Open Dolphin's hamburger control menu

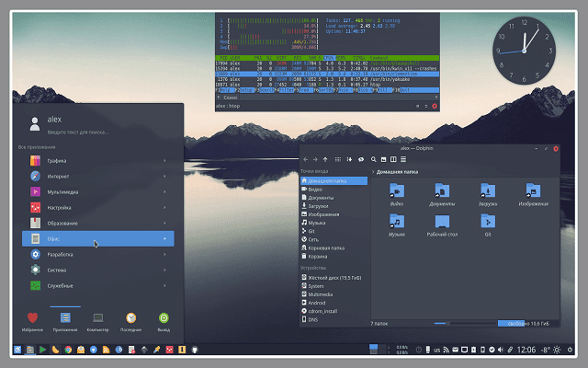pos(403,159)
